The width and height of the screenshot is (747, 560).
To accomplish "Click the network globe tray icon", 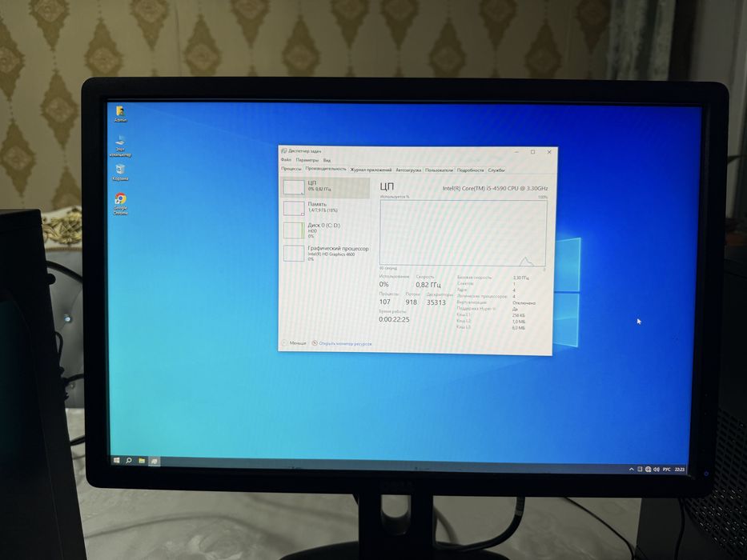I will click(648, 470).
